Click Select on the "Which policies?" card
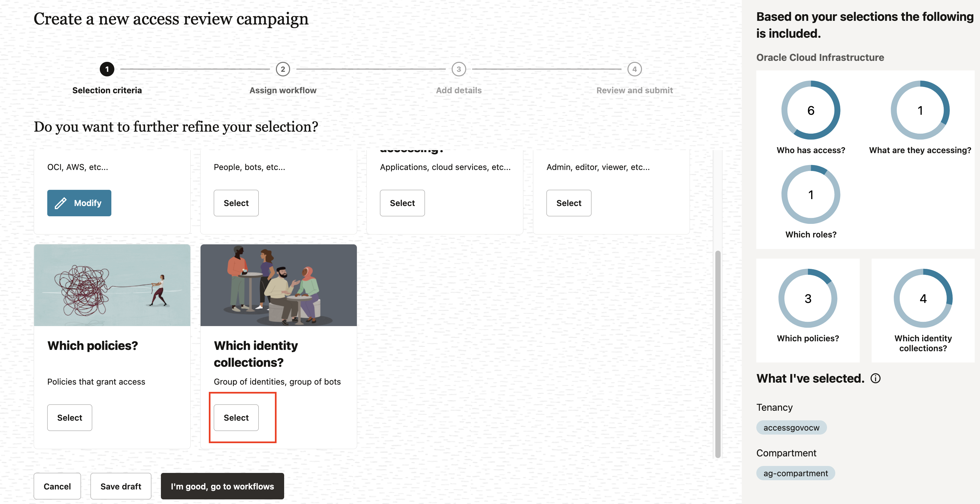This screenshot has width=980, height=504. 69,417
